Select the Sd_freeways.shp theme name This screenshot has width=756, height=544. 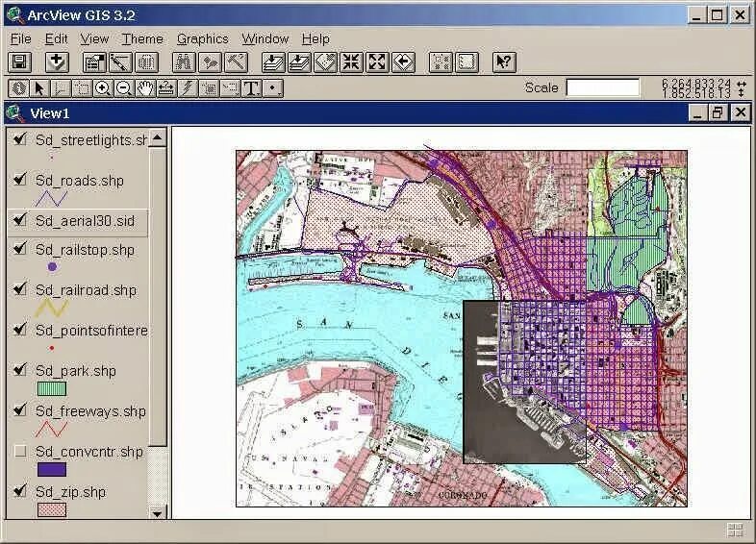[90, 411]
